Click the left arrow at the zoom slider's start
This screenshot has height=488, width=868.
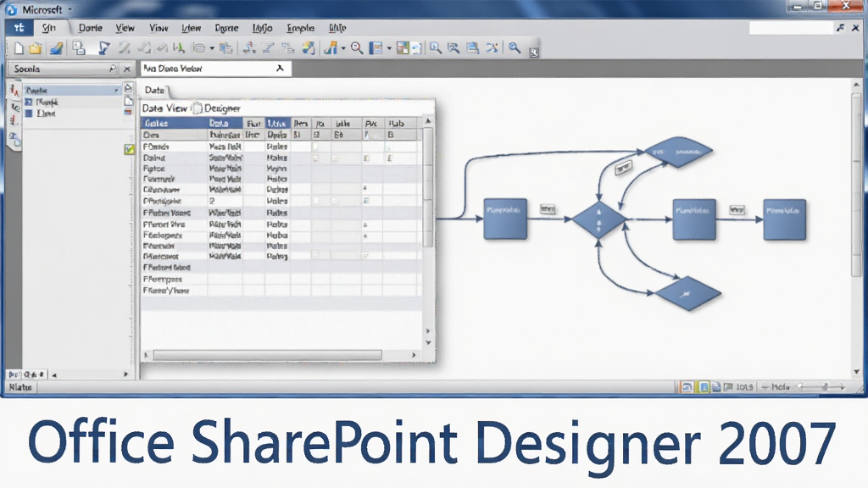pos(798,387)
